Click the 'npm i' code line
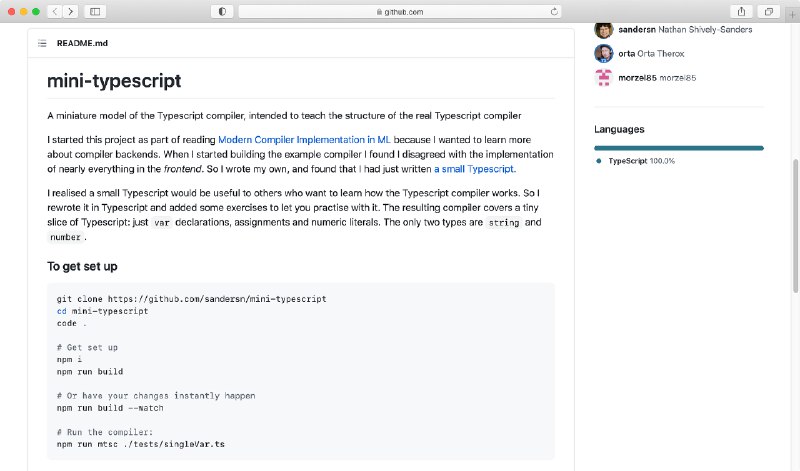Screen dimensions: 800x471 (69, 360)
